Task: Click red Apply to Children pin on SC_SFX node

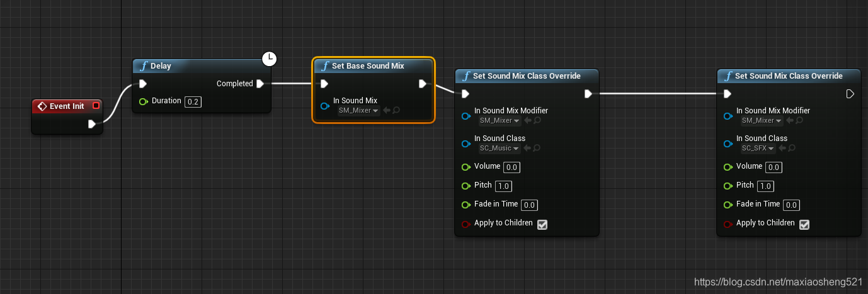Action: [x=728, y=223]
